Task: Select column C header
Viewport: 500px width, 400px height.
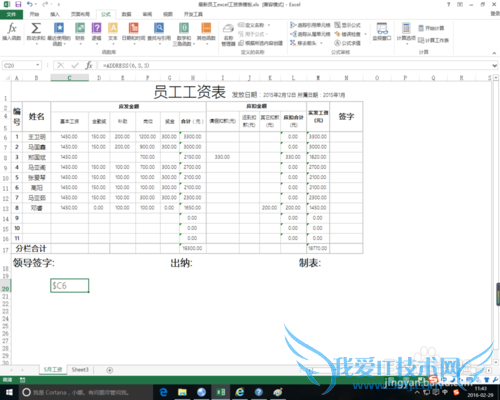Action: click(x=69, y=78)
